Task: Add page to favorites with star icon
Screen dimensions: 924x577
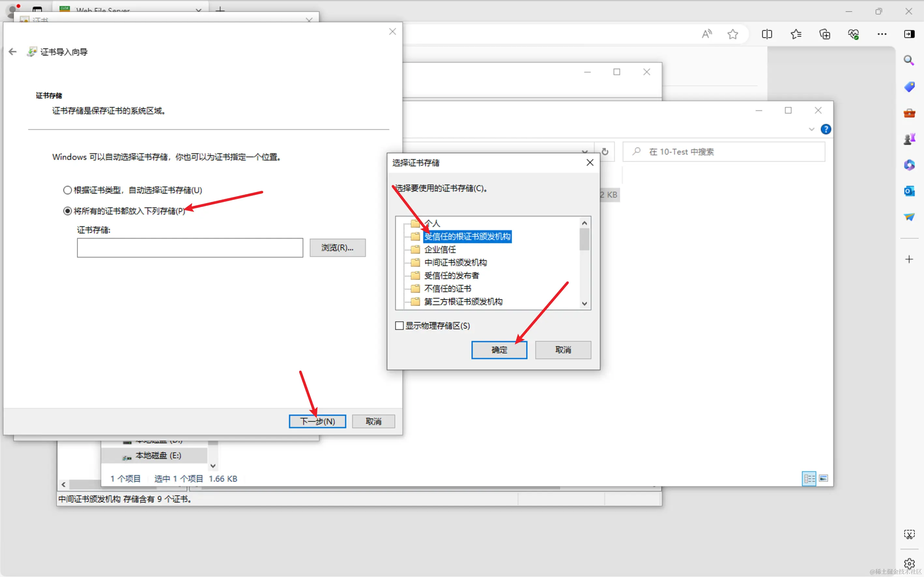Action: (x=732, y=34)
